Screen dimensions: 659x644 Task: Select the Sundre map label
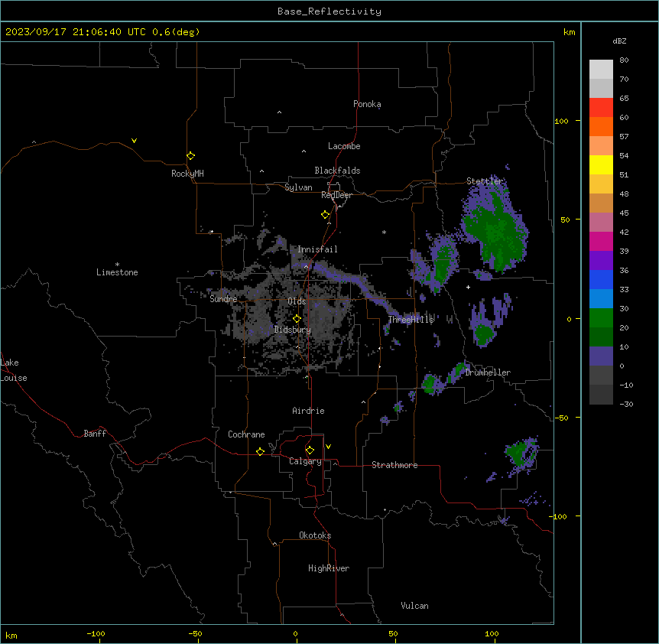pyautogui.click(x=223, y=299)
